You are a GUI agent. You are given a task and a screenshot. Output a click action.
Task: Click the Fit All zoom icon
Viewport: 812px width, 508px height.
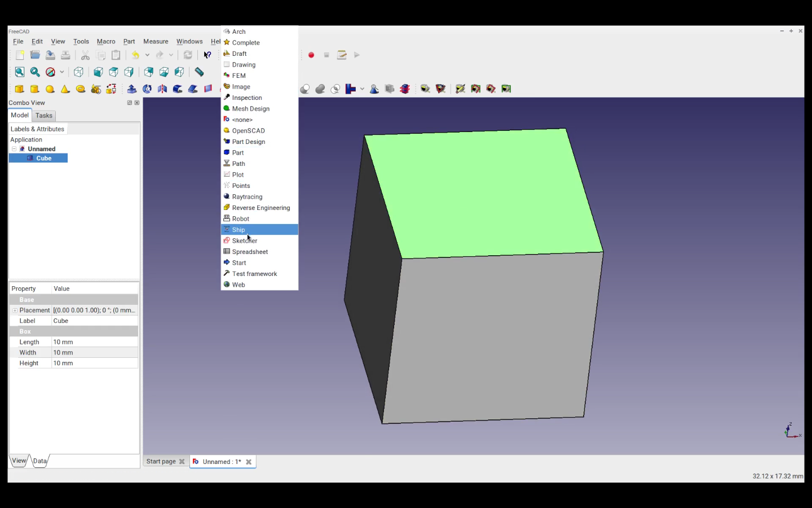click(20, 72)
